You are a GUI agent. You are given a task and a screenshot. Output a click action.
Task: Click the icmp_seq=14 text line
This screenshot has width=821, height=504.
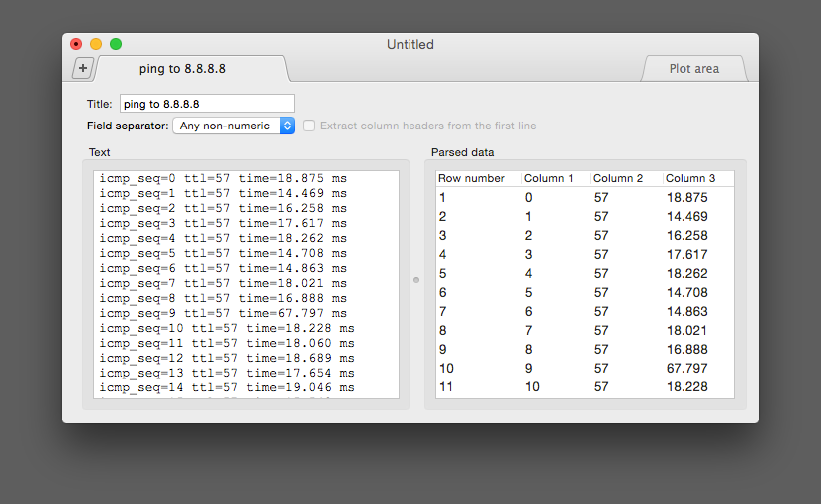click(x=226, y=387)
